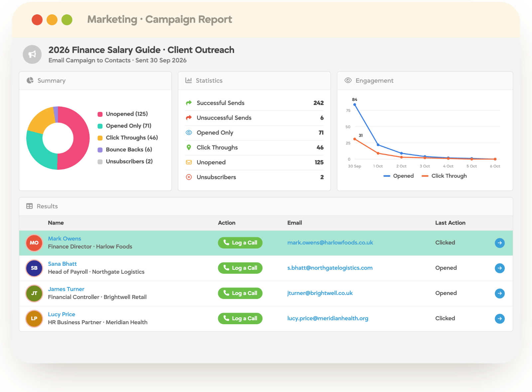Open Lucy Price row arrow
The width and height of the screenshot is (532, 392).
500,319
